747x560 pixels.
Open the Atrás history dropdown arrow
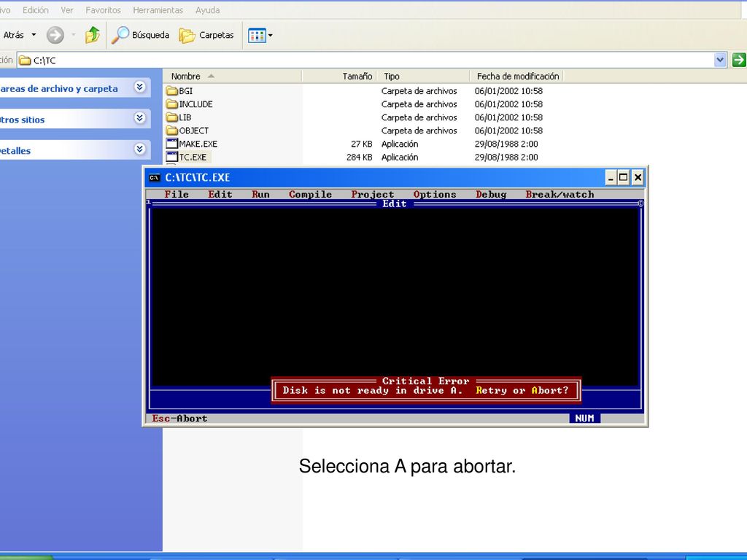point(34,35)
